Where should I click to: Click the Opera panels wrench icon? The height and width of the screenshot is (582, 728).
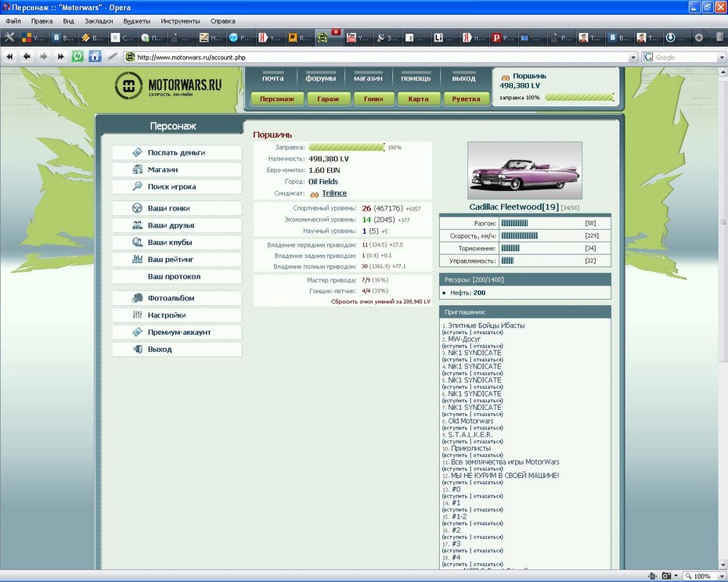pos(9,38)
